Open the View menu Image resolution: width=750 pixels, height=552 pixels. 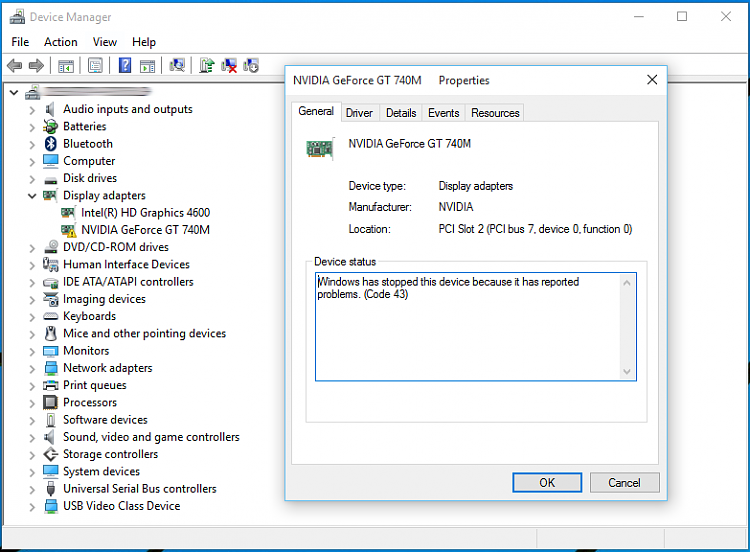pos(105,42)
